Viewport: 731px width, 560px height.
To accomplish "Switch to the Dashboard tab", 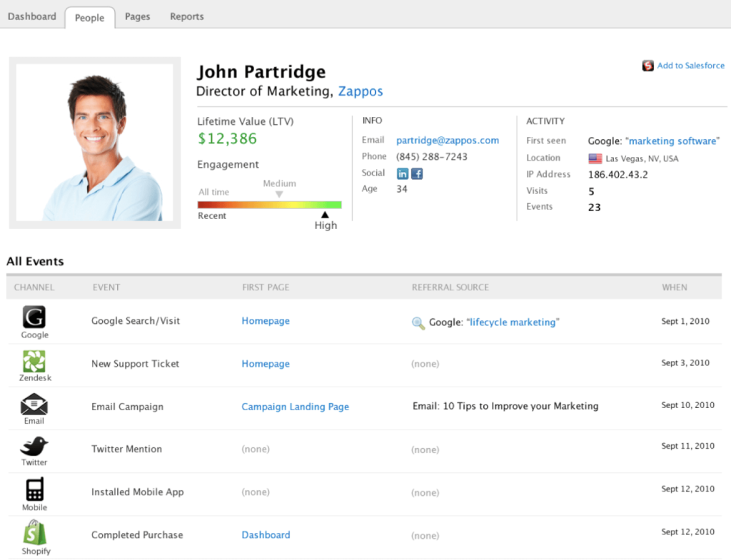I will 32,16.
